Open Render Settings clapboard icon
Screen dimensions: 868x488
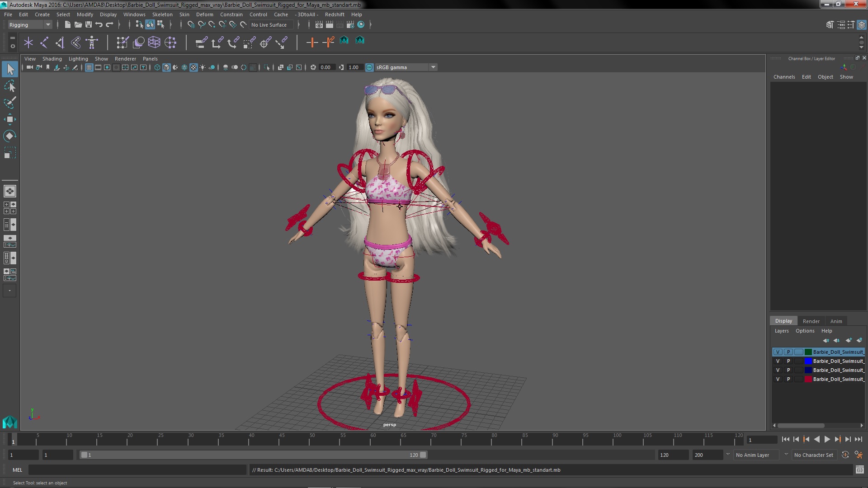point(350,25)
